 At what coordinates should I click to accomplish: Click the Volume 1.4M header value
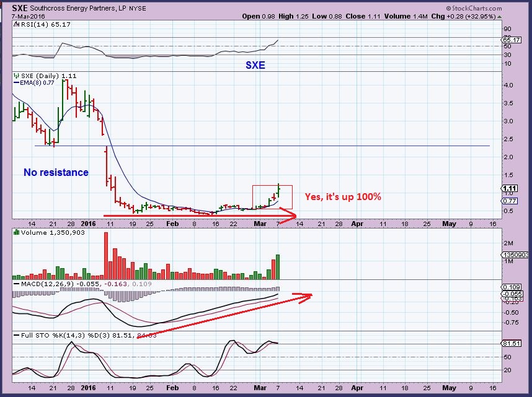[x=406, y=16]
